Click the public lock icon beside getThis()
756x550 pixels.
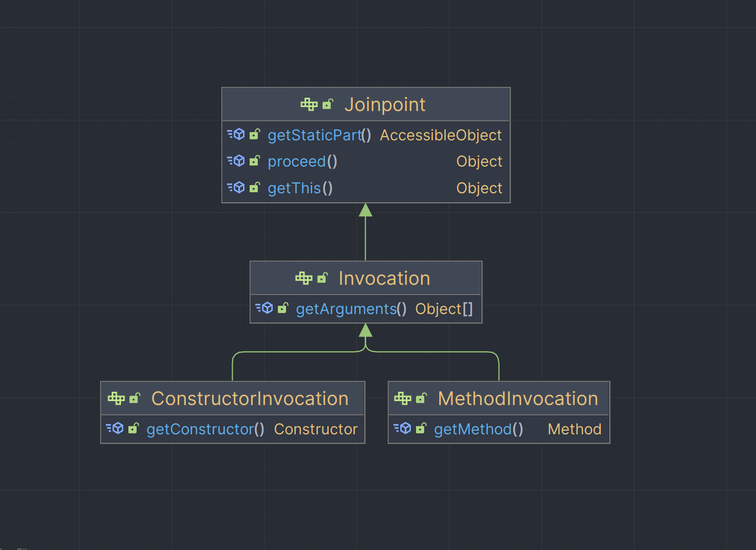pos(255,188)
